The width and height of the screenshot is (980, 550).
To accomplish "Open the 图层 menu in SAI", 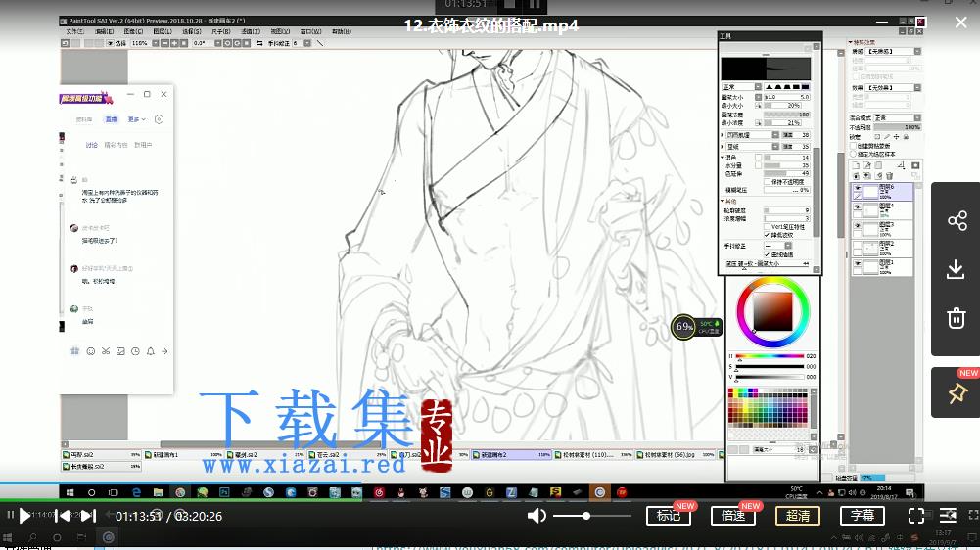I will (x=163, y=31).
